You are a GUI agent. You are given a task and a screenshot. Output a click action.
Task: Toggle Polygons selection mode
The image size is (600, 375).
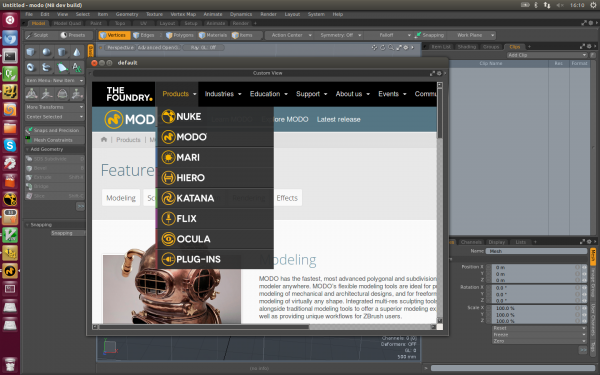pos(180,35)
